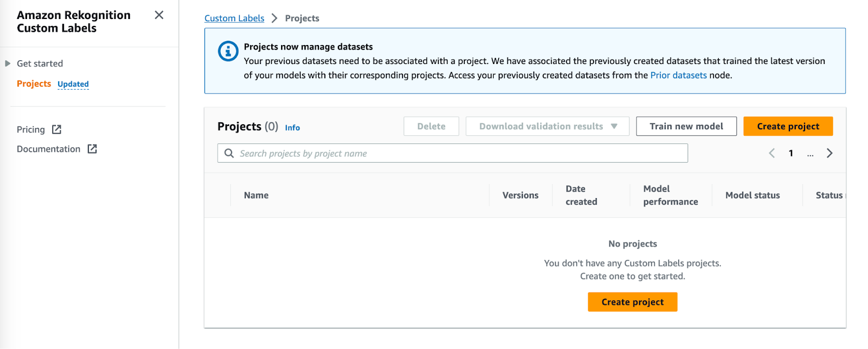Click Train new model button
The image size is (868, 349).
686,126
